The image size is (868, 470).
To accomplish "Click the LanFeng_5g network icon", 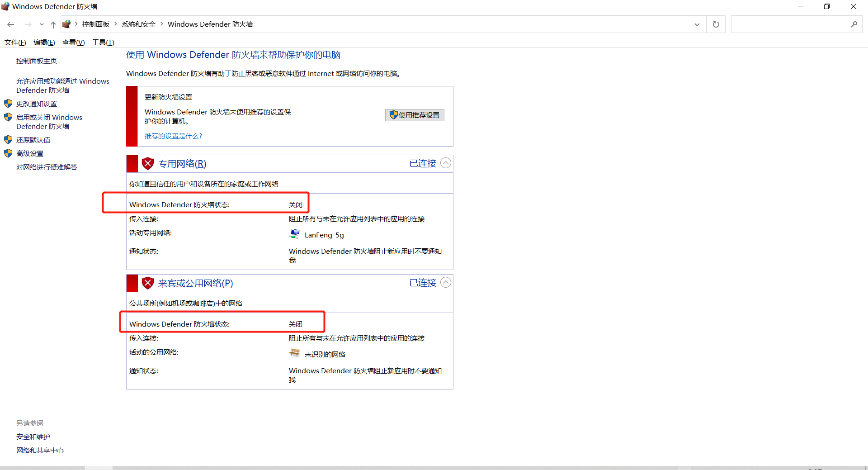I will [294, 234].
